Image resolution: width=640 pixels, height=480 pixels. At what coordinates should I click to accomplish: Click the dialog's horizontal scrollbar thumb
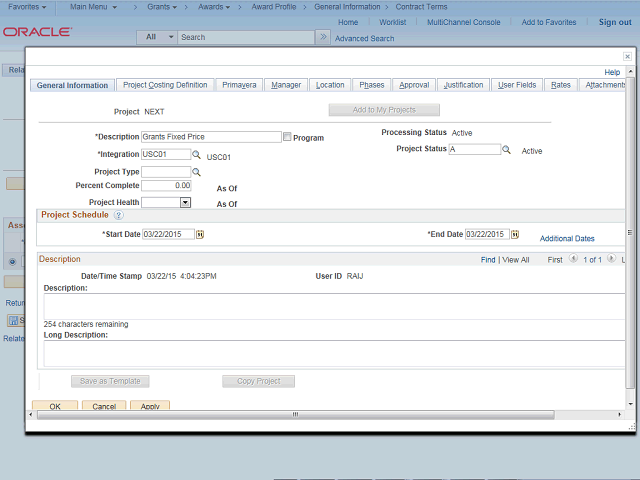point(296,415)
